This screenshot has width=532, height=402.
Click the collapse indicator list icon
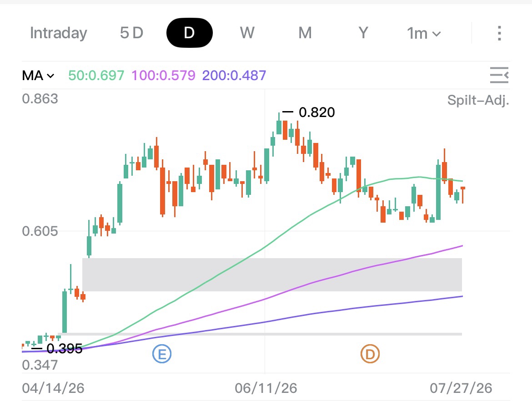(x=499, y=75)
